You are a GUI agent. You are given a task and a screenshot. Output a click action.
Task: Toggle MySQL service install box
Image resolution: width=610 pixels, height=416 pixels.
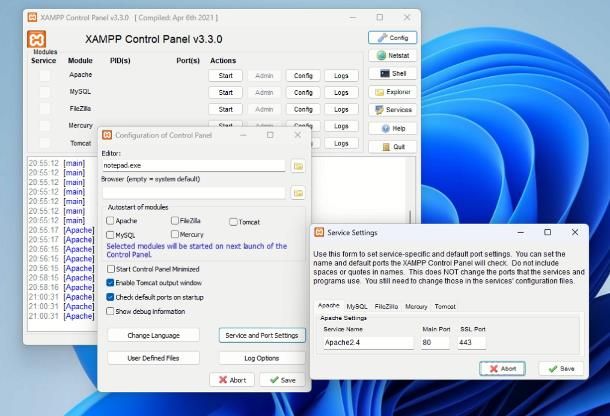(44, 92)
